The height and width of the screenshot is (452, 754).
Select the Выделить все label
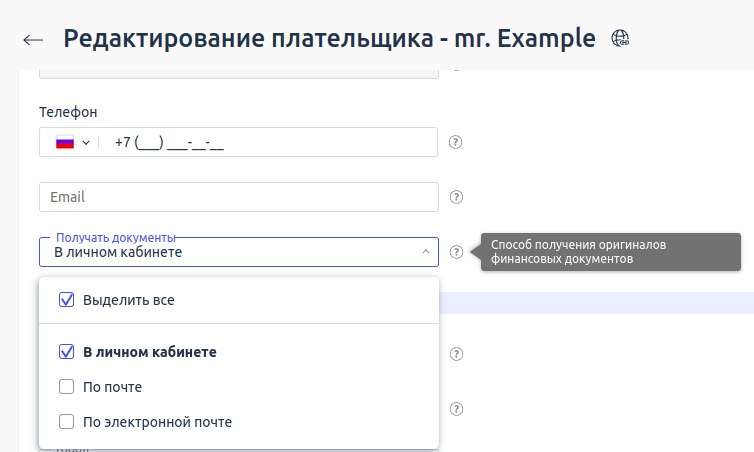pos(128,300)
